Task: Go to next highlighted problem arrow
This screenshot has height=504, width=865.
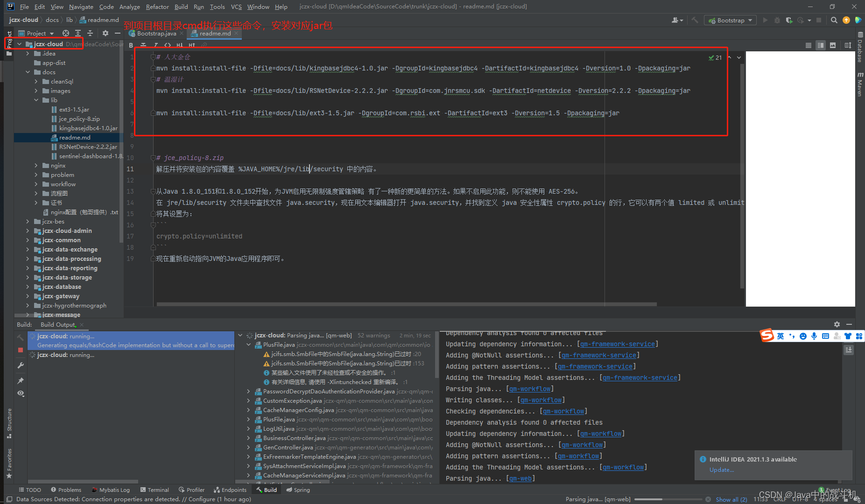Action: 739,57
